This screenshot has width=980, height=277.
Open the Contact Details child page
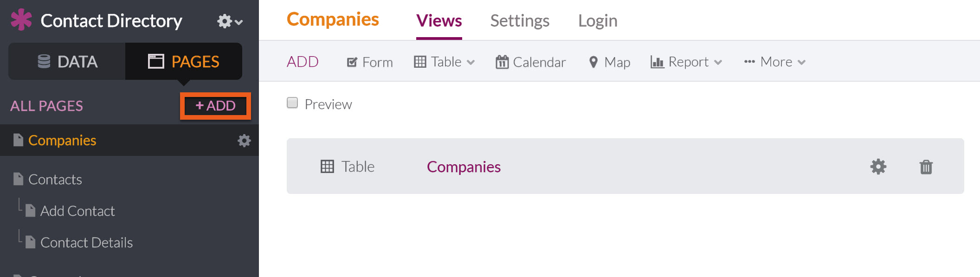[86, 242]
